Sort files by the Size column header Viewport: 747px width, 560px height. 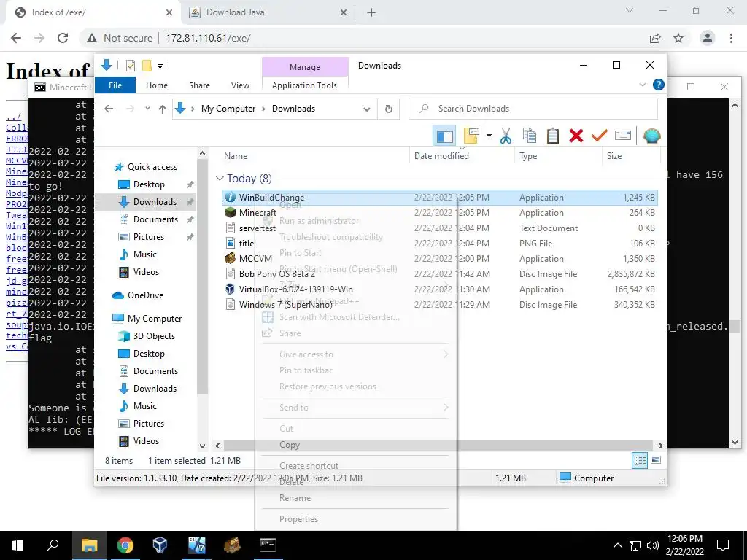(x=614, y=156)
